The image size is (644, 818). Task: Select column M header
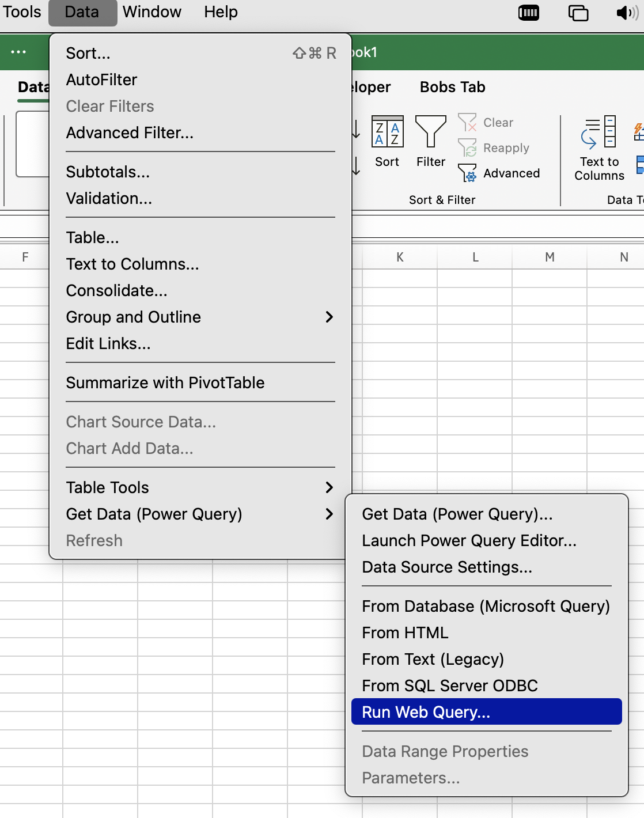tap(550, 257)
